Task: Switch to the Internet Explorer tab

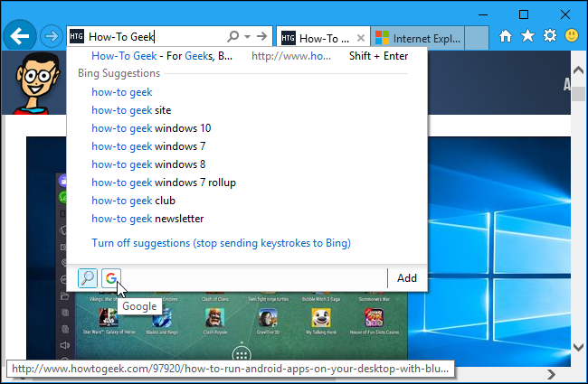Action: click(x=417, y=38)
